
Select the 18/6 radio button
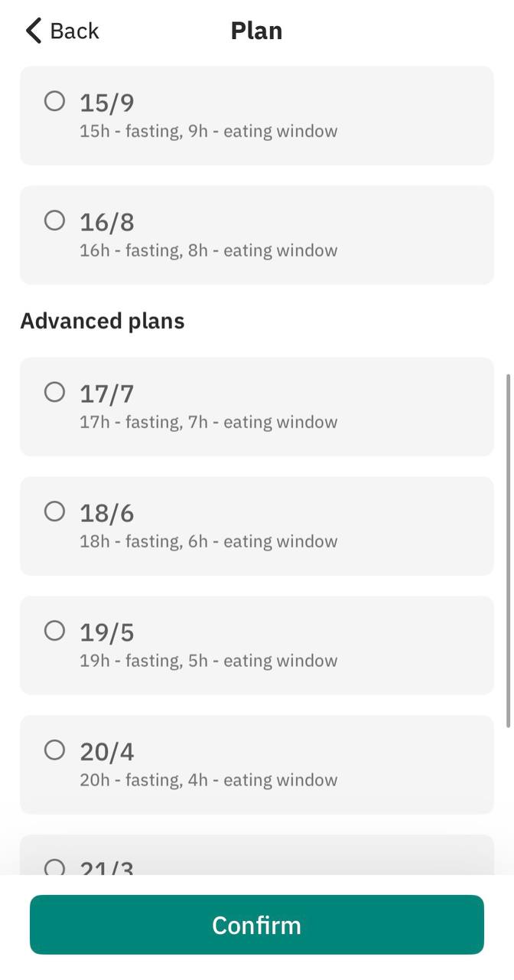[x=54, y=511]
